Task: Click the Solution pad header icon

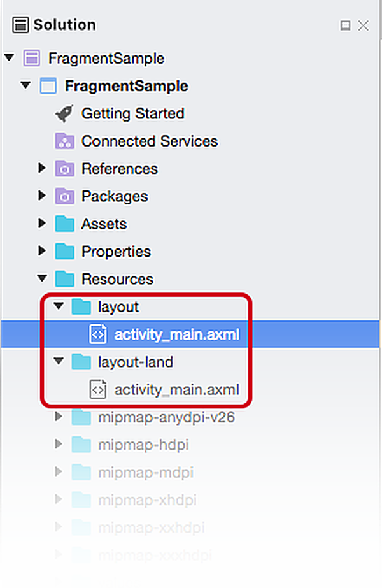Action: [x=21, y=25]
